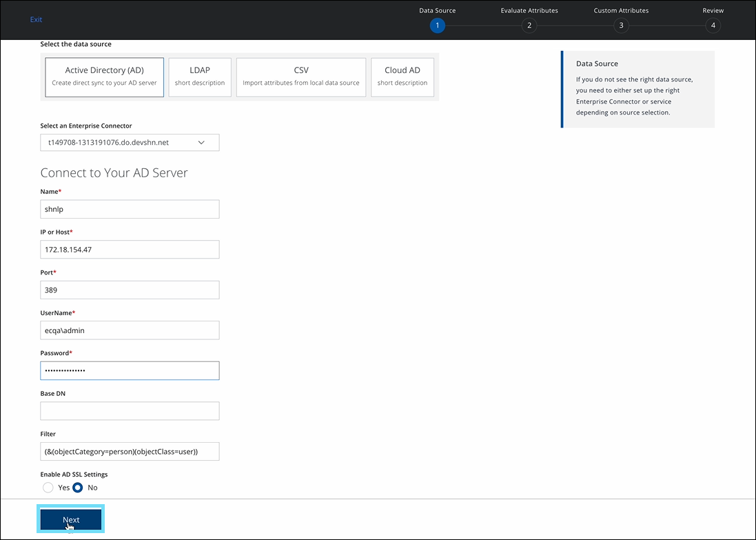This screenshot has height=540, width=756.
Task: Click the Name field containing shnlp
Action: coord(130,210)
